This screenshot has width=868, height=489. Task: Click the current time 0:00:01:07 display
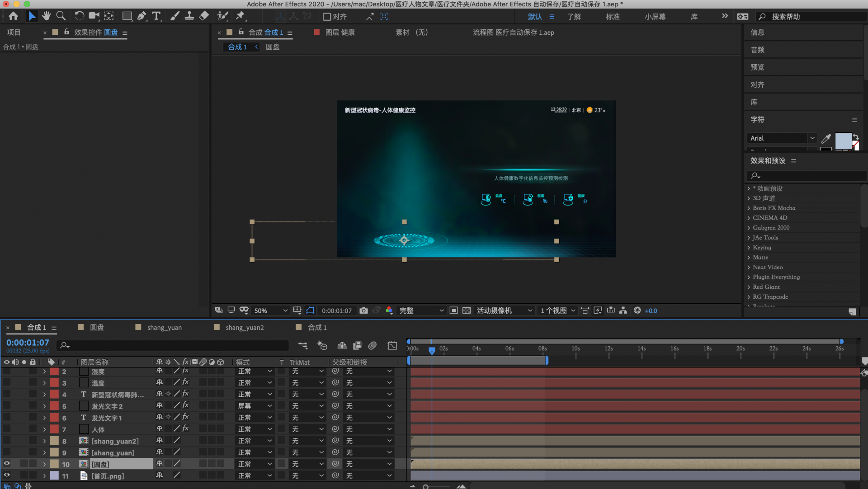tap(28, 343)
